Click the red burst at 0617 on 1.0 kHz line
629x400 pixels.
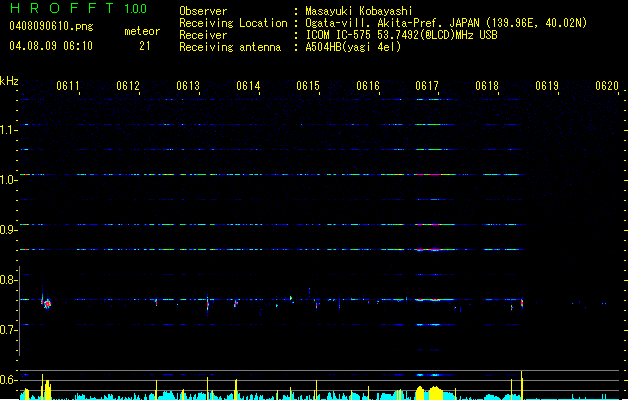[430, 175]
